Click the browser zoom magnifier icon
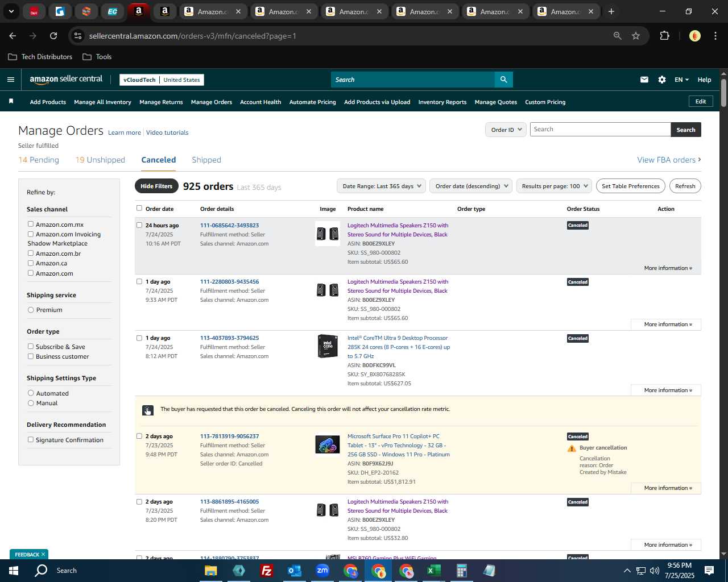Viewport: 728px width, 582px height. [x=617, y=36]
